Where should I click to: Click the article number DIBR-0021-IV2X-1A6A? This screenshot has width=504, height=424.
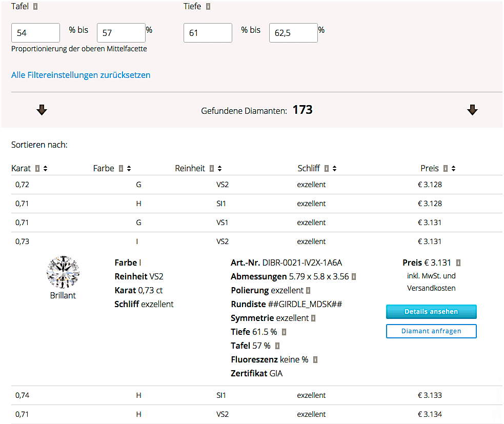(x=302, y=263)
